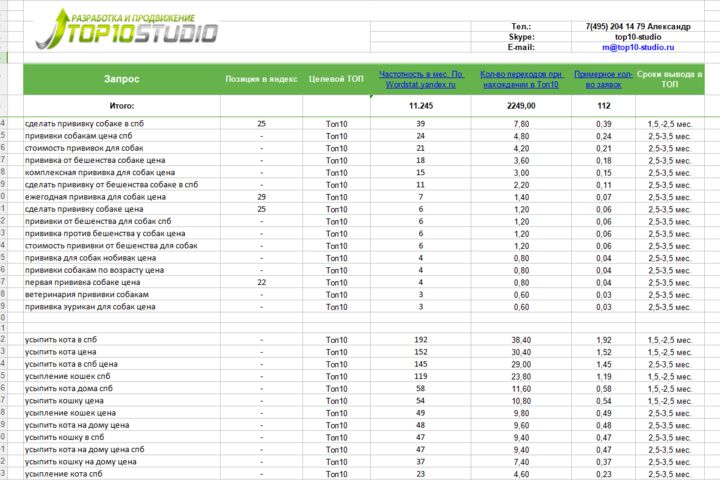Viewport: 720px width, 480px height.
Task: Select the frequency cell with value 192
Action: click(x=421, y=339)
